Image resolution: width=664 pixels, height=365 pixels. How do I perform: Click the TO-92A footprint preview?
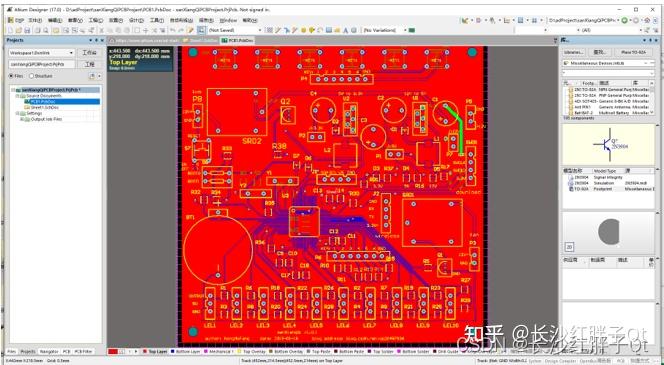tap(608, 232)
